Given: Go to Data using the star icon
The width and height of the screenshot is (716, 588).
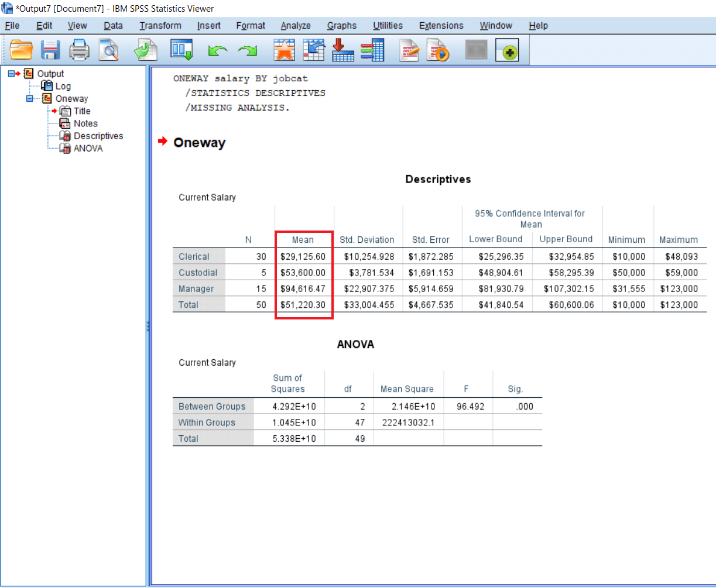Looking at the screenshot, I should click(x=285, y=50).
